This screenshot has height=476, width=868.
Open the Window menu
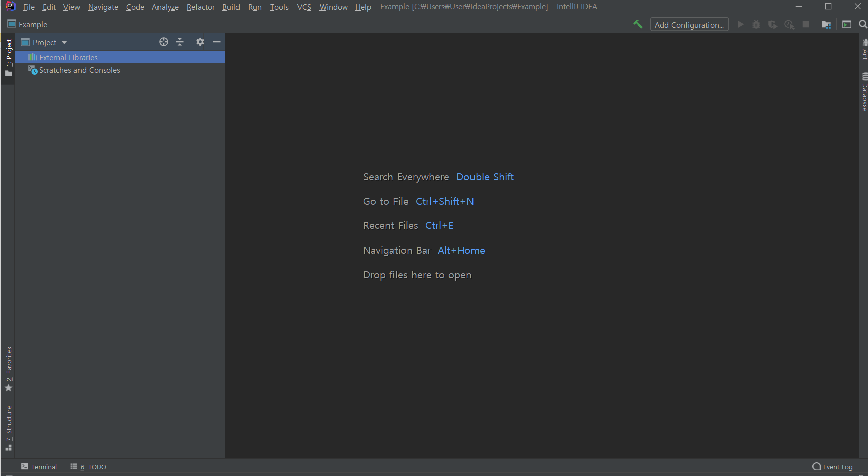tap(333, 7)
